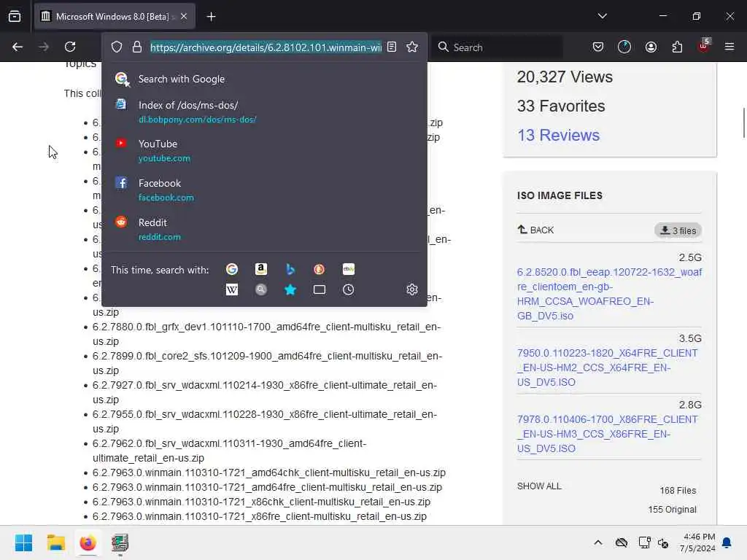Select the Reddit suggestion
The width and height of the screenshot is (747, 560).
point(264,229)
